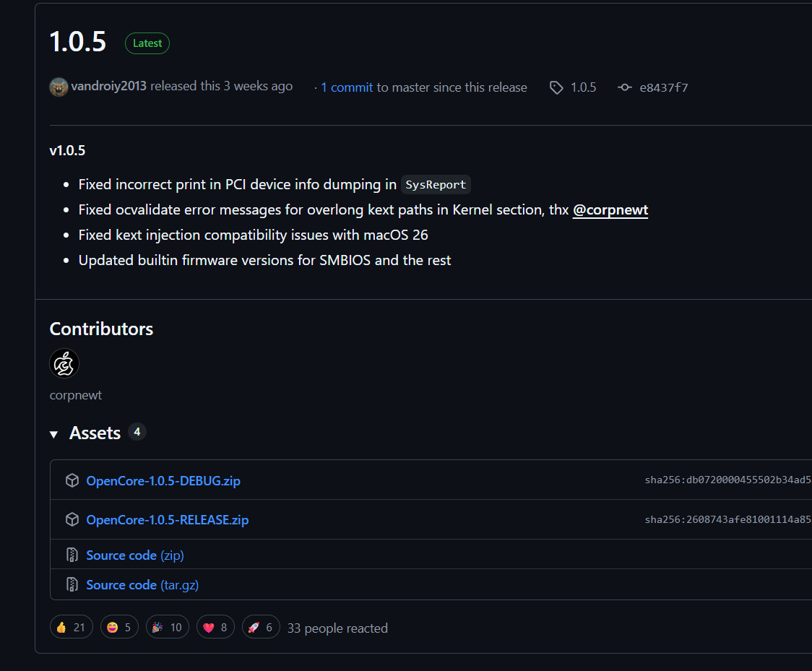Download Source code (tar.gz)
812x671 pixels.
point(142,585)
